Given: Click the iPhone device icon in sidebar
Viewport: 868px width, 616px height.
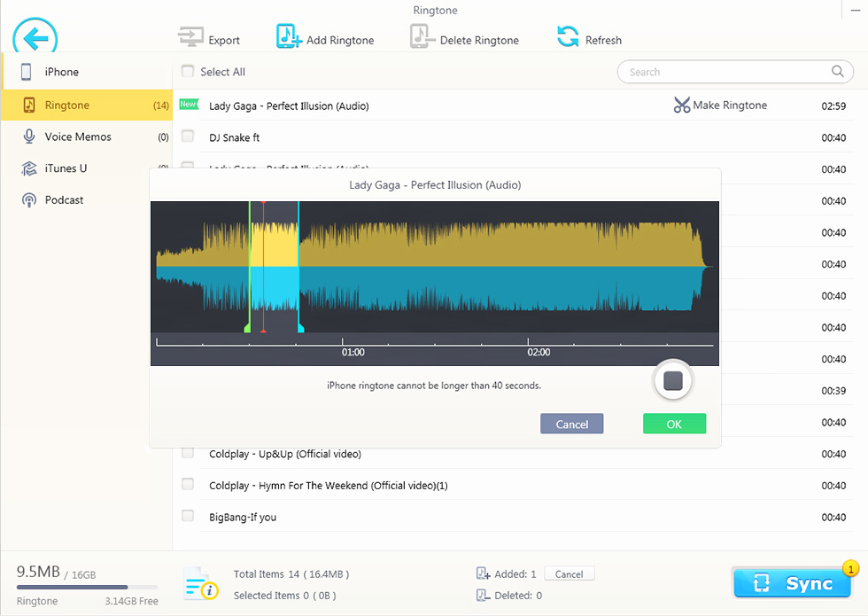Looking at the screenshot, I should coord(26,72).
